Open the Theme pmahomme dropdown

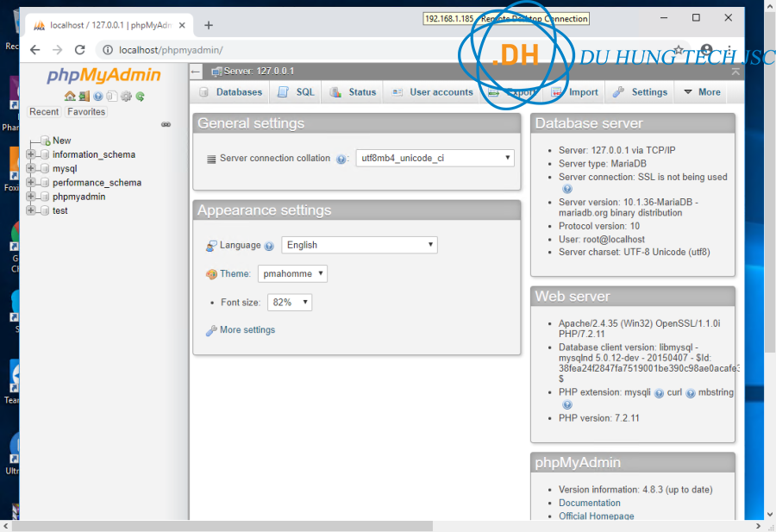pos(292,273)
